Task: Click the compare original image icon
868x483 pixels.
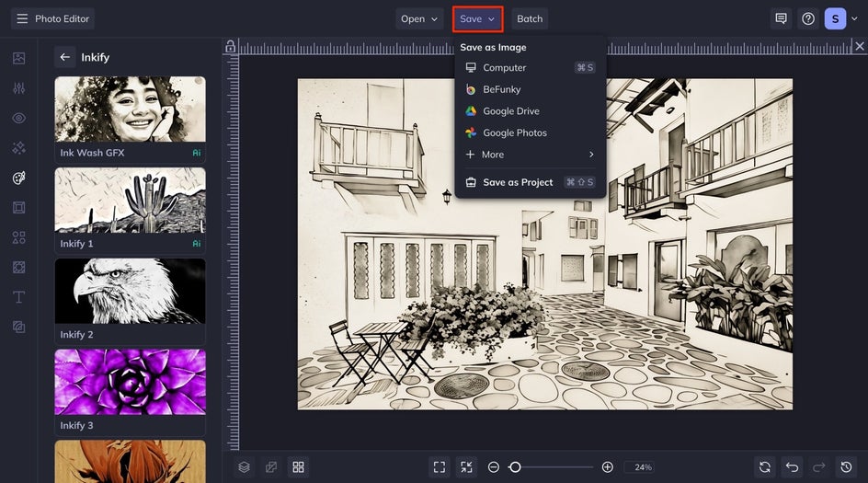Action: tap(271, 467)
